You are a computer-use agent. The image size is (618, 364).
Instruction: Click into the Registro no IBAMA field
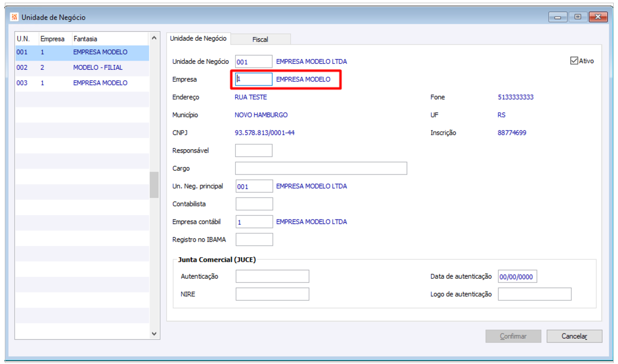click(x=254, y=239)
